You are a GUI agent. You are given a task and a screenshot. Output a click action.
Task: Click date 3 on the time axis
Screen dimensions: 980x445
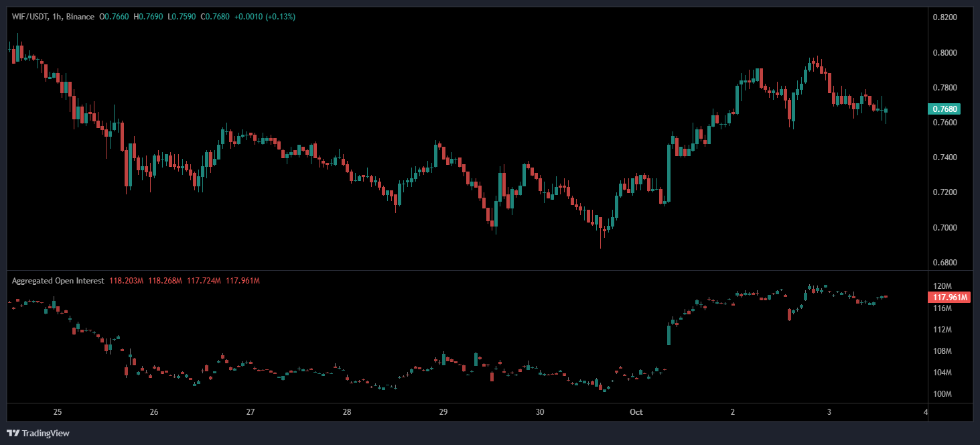[829, 412]
